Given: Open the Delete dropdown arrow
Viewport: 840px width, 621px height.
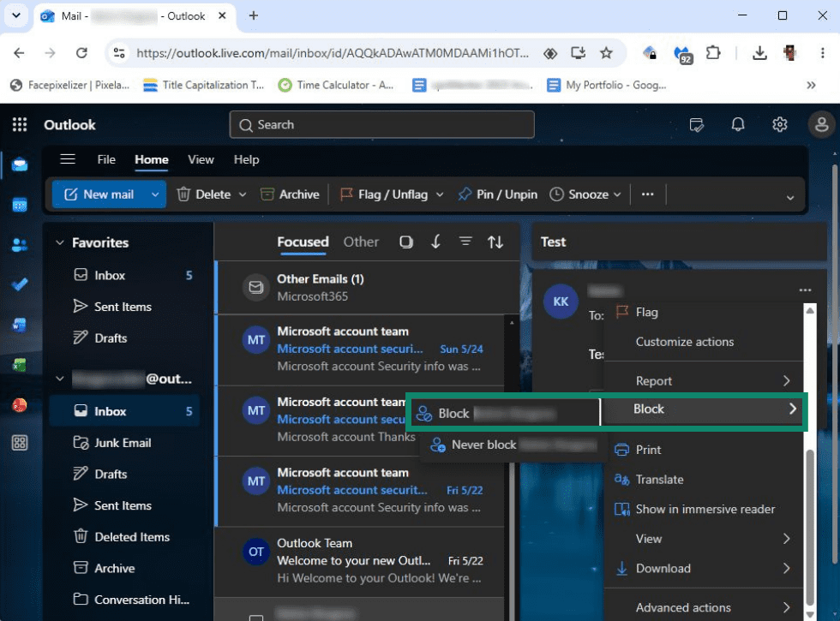Looking at the screenshot, I should click(243, 194).
